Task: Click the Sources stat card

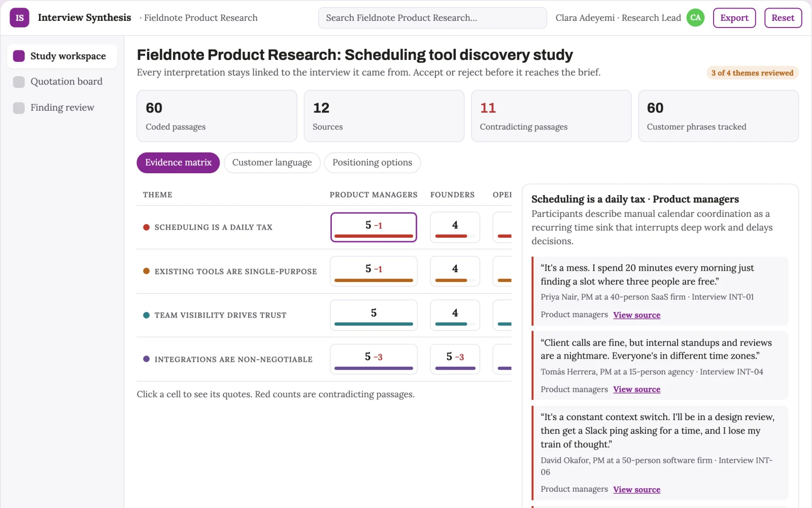Action: [x=384, y=116]
